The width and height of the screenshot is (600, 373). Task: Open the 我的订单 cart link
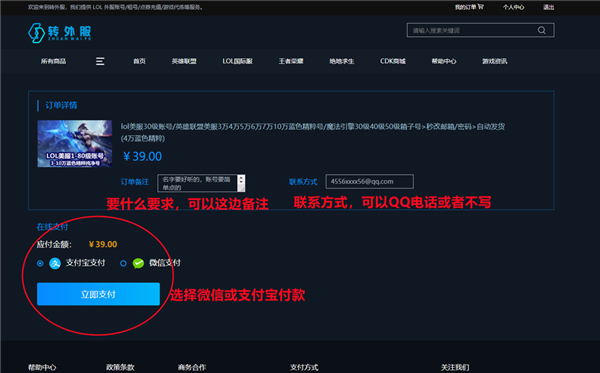pyautogui.click(x=469, y=7)
